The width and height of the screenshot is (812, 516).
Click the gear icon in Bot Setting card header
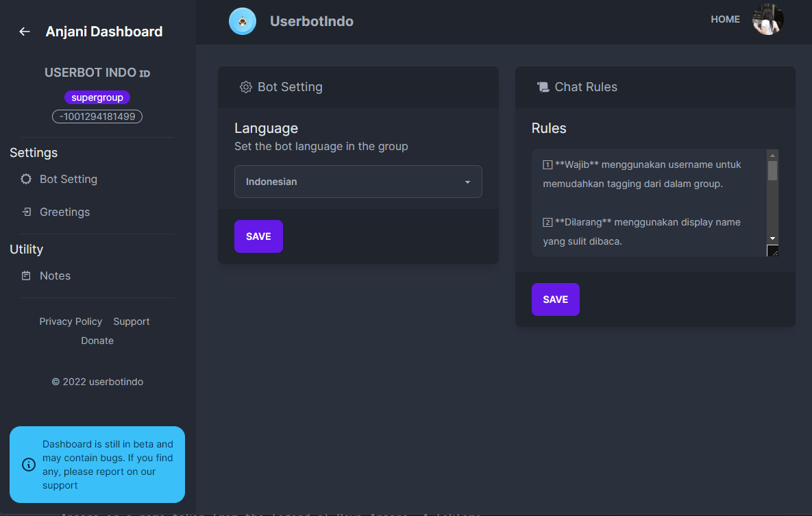pos(245,87)
